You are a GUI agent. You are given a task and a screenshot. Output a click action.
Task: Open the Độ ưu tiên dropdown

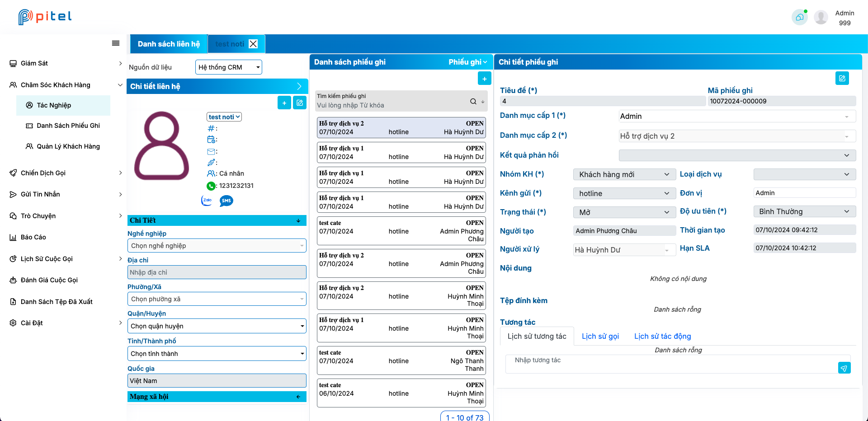pyautogui.click(x=805, y=211)
